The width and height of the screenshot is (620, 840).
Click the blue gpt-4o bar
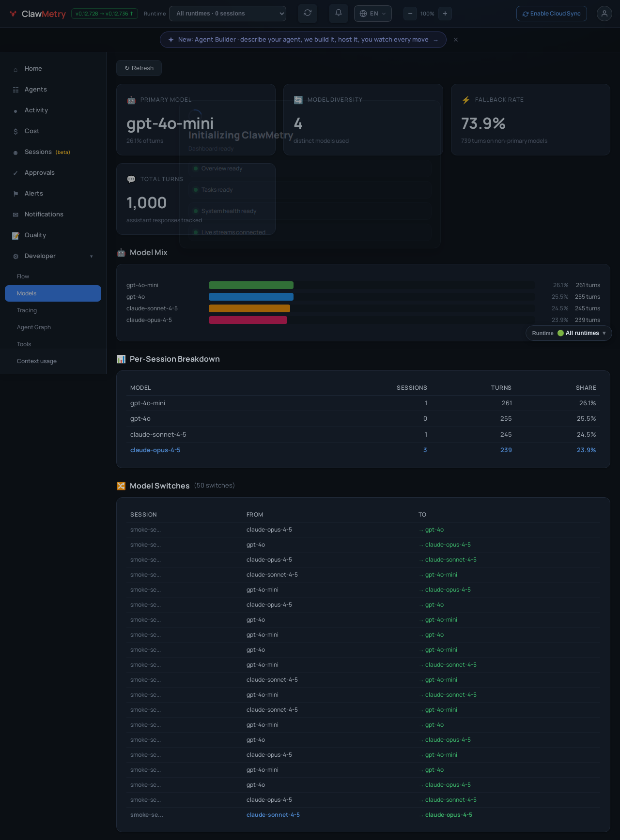tap(251, 297)
